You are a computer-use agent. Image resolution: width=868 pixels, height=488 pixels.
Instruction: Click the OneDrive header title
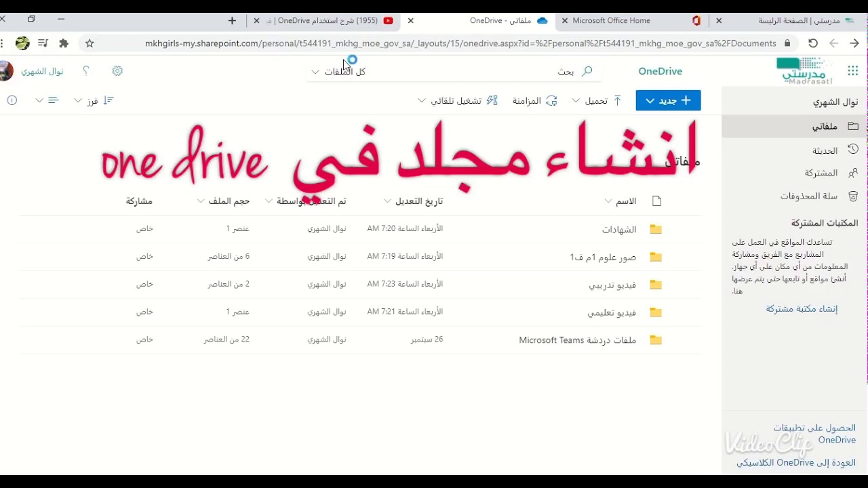point(660,71)
